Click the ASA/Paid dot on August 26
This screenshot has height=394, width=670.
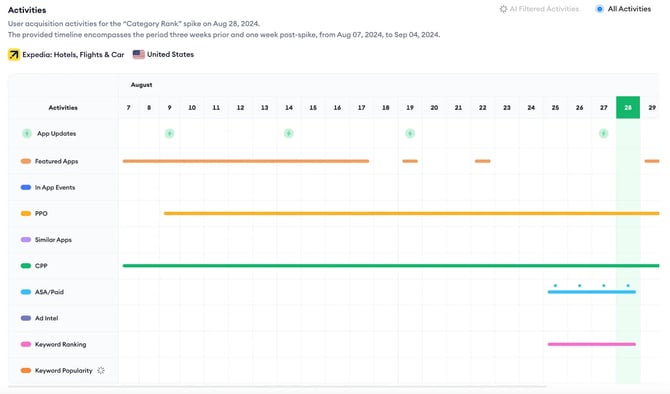pyautogui.click(x=579, y=285)
